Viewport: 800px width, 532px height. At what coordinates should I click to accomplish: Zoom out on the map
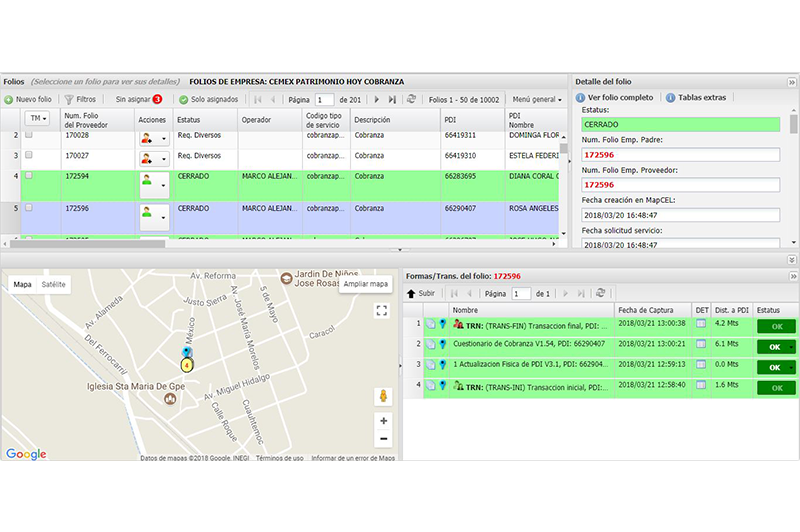click(383, 439)
